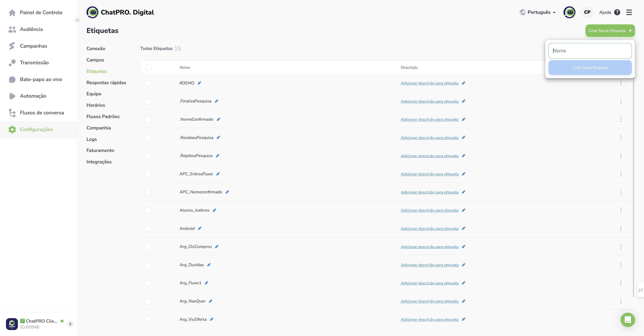Image resolution: width=644 pixels, height=336 pixels.
Task: Open the hamburger menu icon
Action: 629,12
